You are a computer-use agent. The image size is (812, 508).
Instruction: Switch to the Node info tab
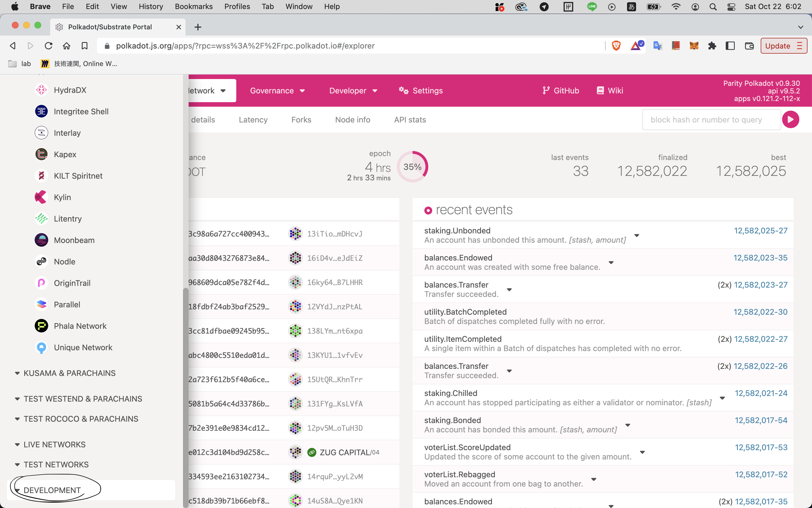coord(352,120)
